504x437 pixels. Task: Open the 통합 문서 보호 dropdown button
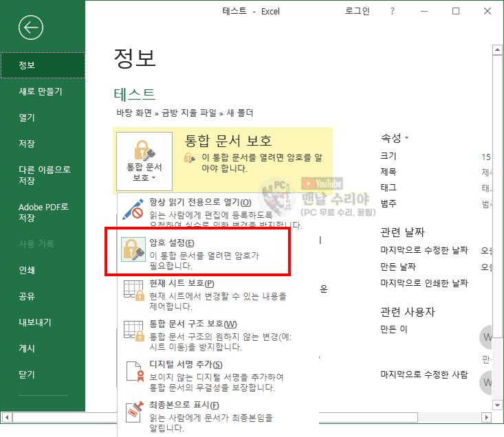pos(144,161)
